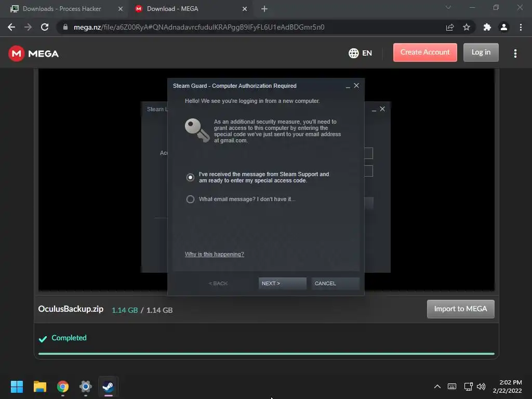Open Chrome three-dot menu
Image resolution: width=532 pixels, height=399 pixels.
521,27
